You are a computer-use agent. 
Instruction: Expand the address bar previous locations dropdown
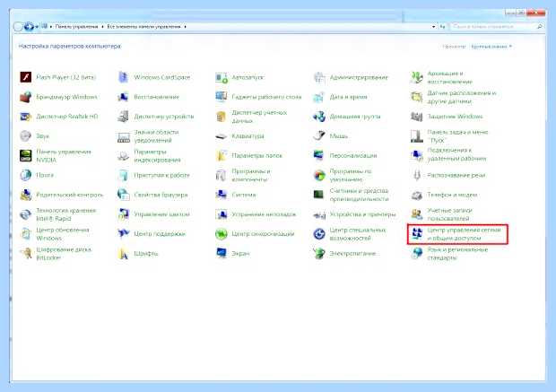click(x=434, y=27)
